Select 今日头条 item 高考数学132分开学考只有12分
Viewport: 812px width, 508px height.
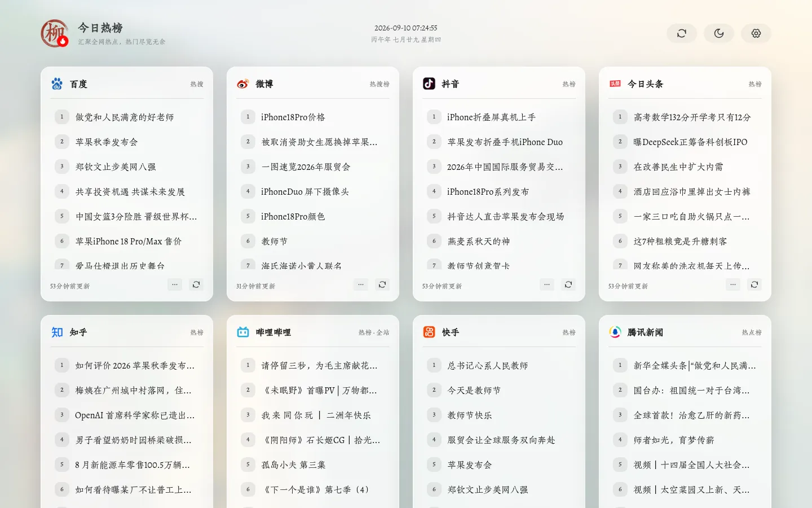coord(692,117)
